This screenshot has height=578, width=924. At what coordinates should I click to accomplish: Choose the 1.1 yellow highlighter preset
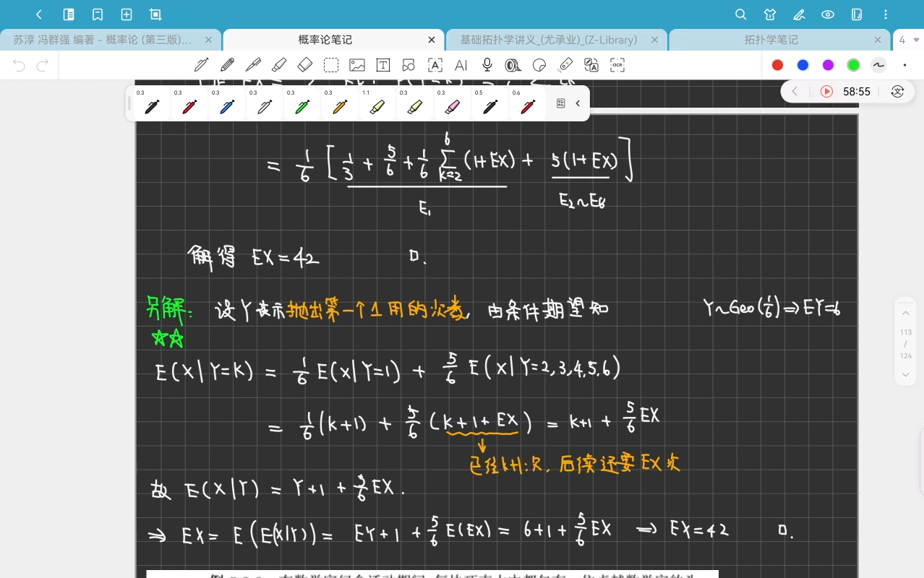[377, 103]
